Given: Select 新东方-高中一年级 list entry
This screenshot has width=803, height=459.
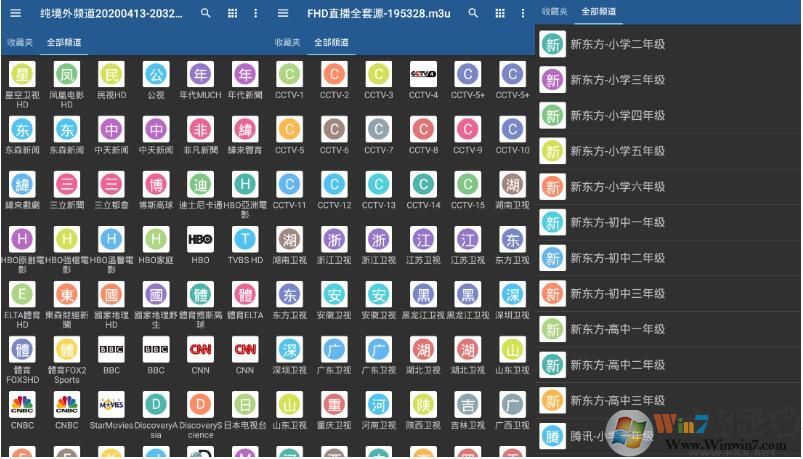Looking at the screenshot, I should click(669, 329).
